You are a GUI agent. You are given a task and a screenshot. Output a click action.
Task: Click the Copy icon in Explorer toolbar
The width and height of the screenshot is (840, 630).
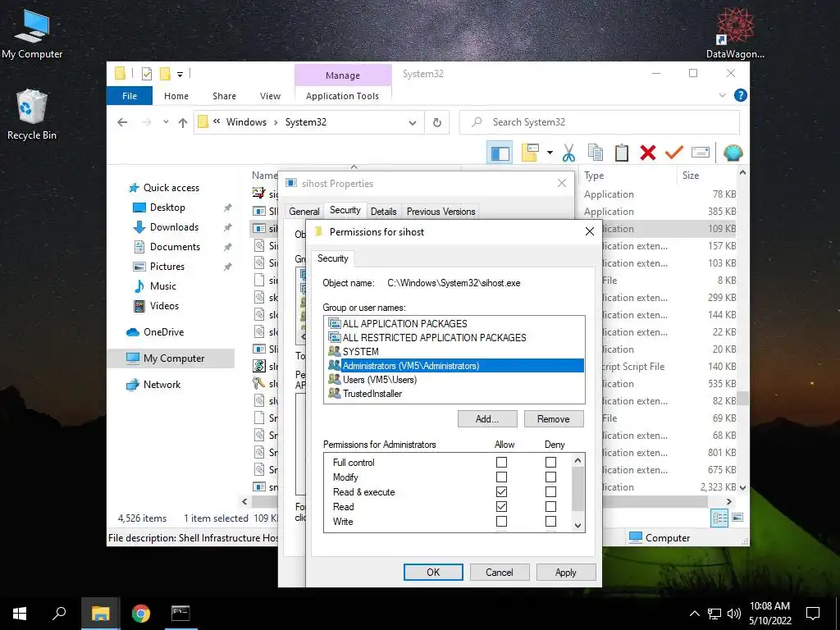[x=596, y=153]
